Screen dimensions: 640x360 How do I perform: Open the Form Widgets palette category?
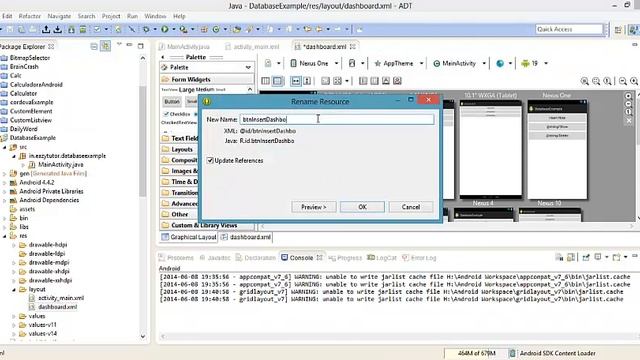pos(207,79)
